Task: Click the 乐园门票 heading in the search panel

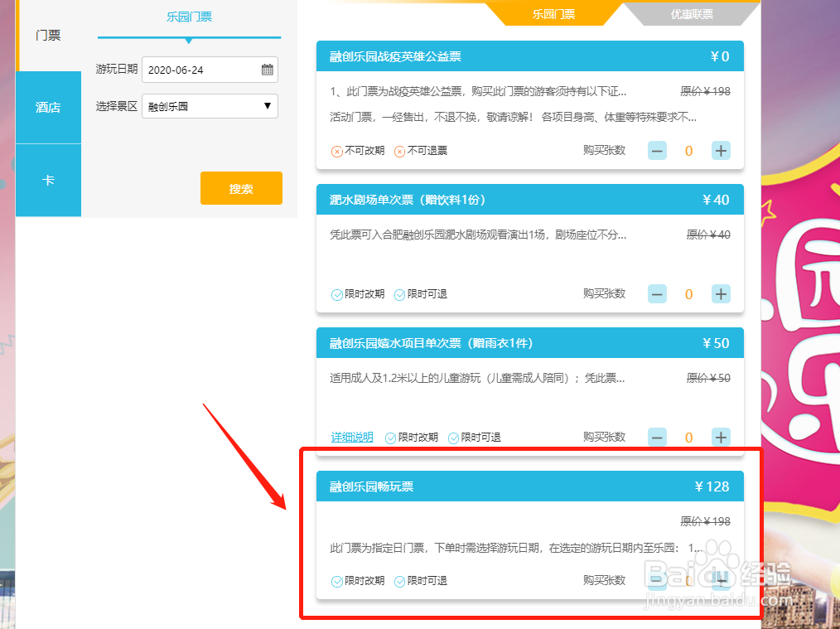Action: point(189,17)
